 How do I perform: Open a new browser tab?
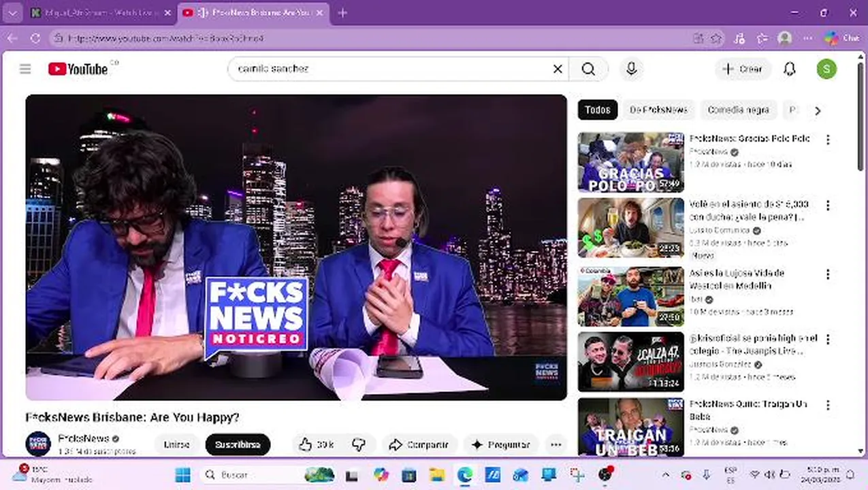342,13
